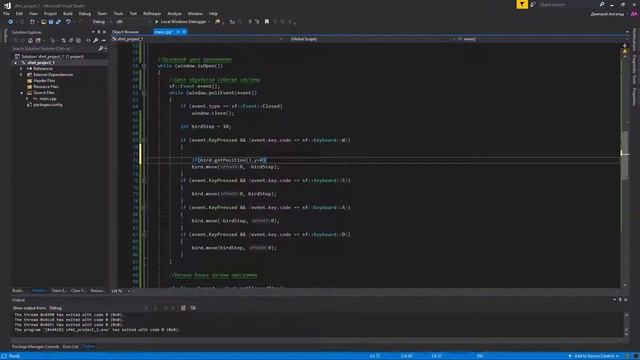Toggle Word Wrap in Output panel

[x=193, y=308]
